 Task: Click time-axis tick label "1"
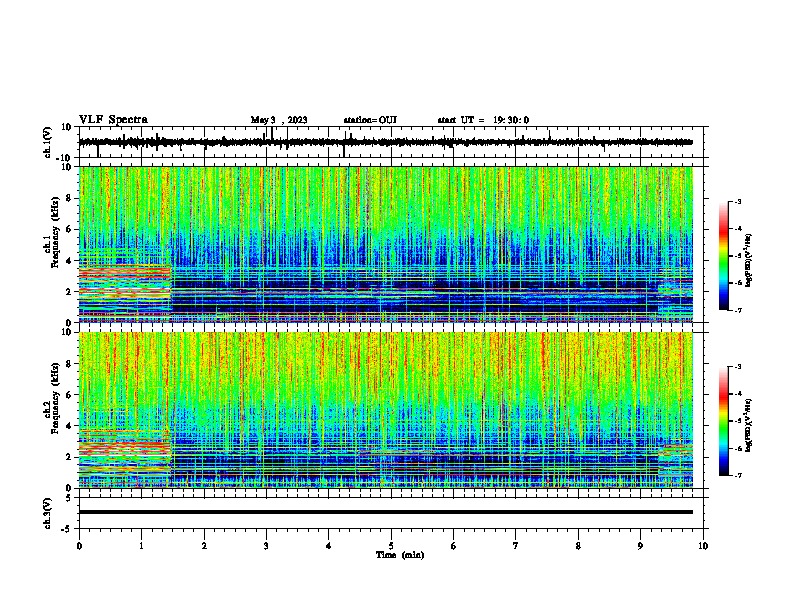141,546
